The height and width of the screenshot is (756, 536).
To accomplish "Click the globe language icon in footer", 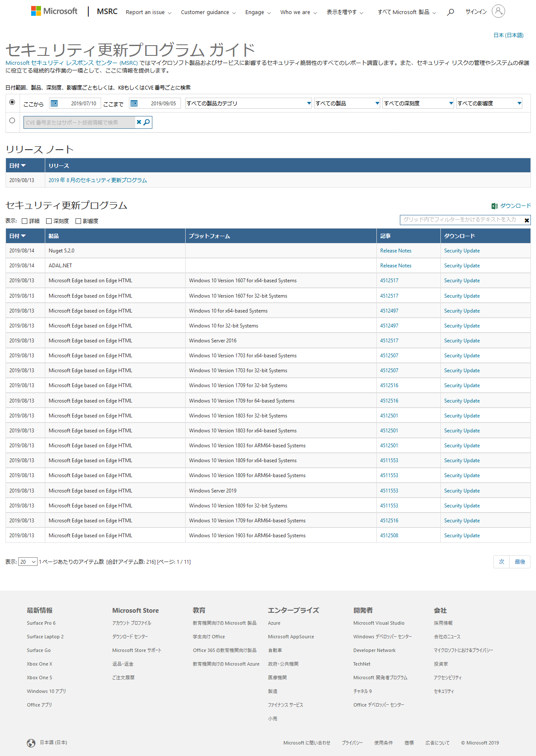I will tap(31, 743).
